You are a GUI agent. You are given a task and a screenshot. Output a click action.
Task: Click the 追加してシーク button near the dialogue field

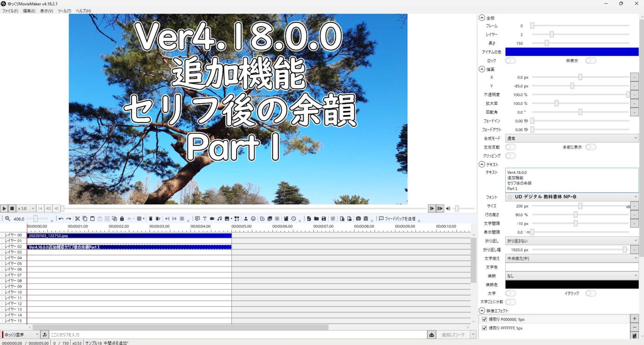coord(454,335)
